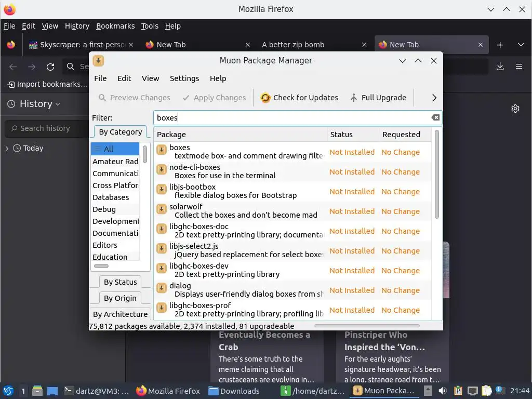Select the Editors category
This screenshot has width=532, height=399.
pyautogui.click(x=115, y=245)
